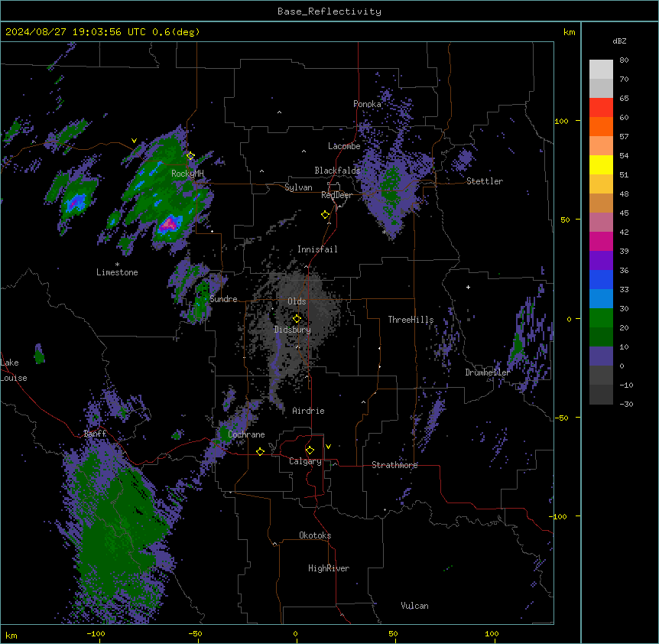Click the asterisk marker above Limestone
Viewport: 659px width, 644px height.
click(117, 265)
